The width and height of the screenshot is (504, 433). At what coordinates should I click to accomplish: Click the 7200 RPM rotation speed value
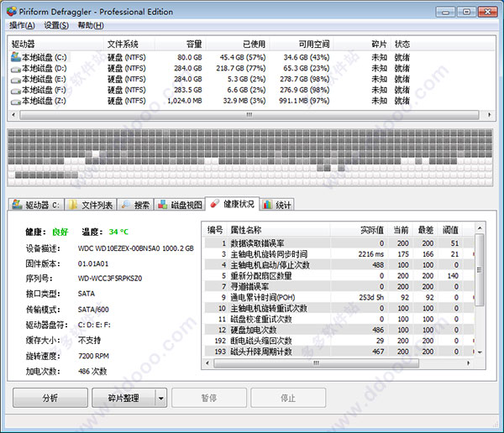[93, 356]
